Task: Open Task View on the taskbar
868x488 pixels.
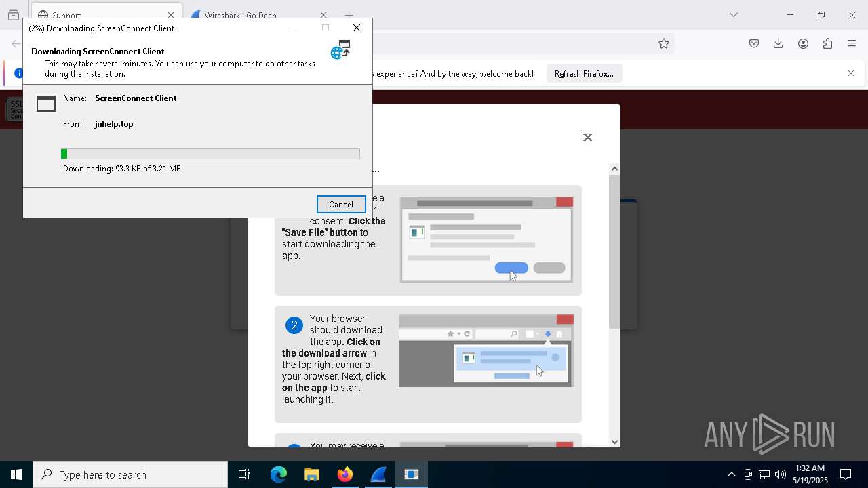Action: (244, 474)
